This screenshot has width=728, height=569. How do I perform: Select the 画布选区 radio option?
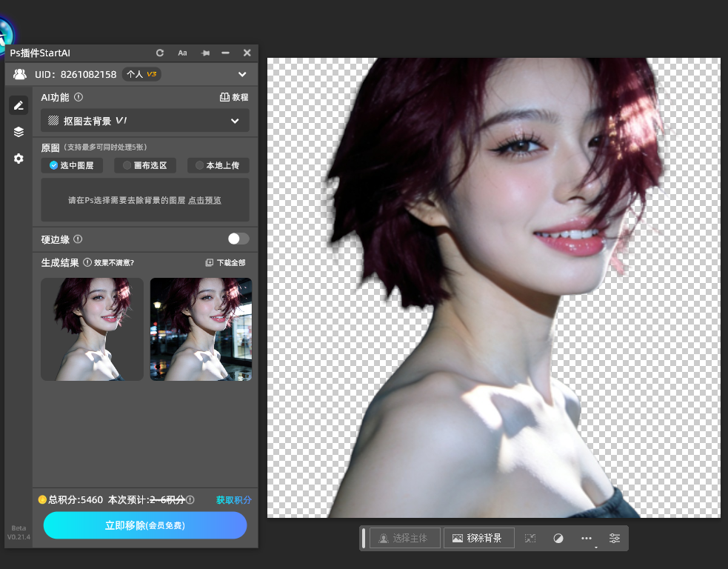(x=145, y=165)
